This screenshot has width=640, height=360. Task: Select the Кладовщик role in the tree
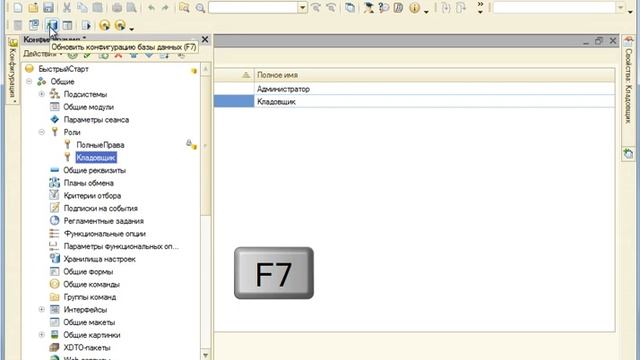coord(96,158)
